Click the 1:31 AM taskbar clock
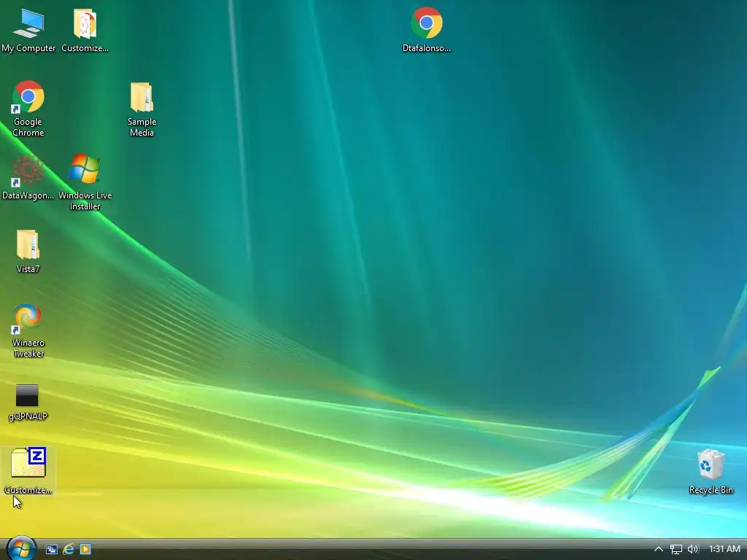The height and width of the screenshot is (560, 747). click(724, 549)
